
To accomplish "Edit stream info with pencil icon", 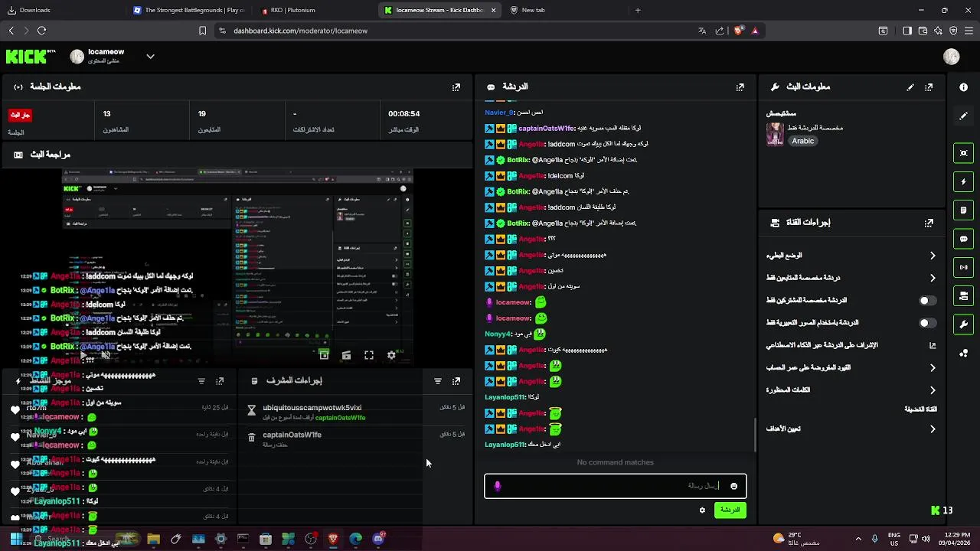I will coord(910,87).
